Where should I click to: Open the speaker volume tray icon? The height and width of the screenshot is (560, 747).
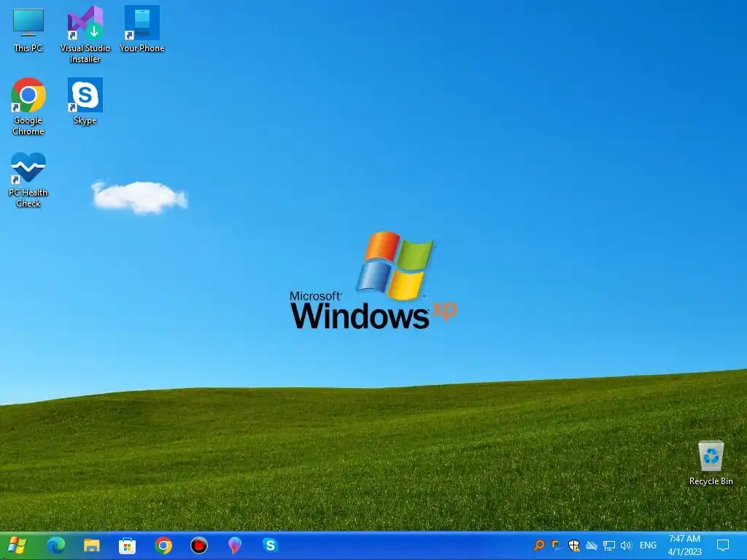click(x=626, y=545)
